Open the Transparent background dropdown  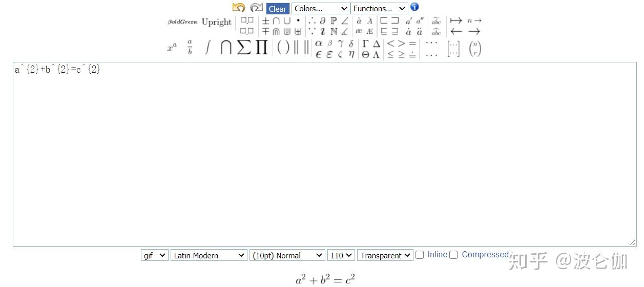(385, 255)
